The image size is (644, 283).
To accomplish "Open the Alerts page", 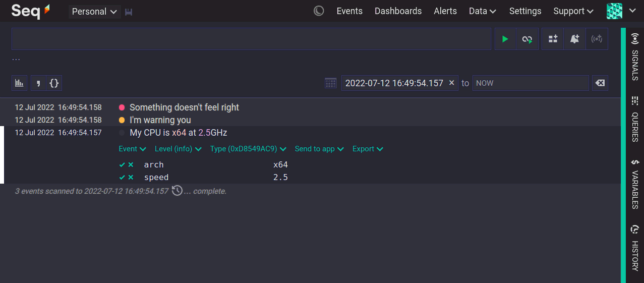I will coord(445,11).
